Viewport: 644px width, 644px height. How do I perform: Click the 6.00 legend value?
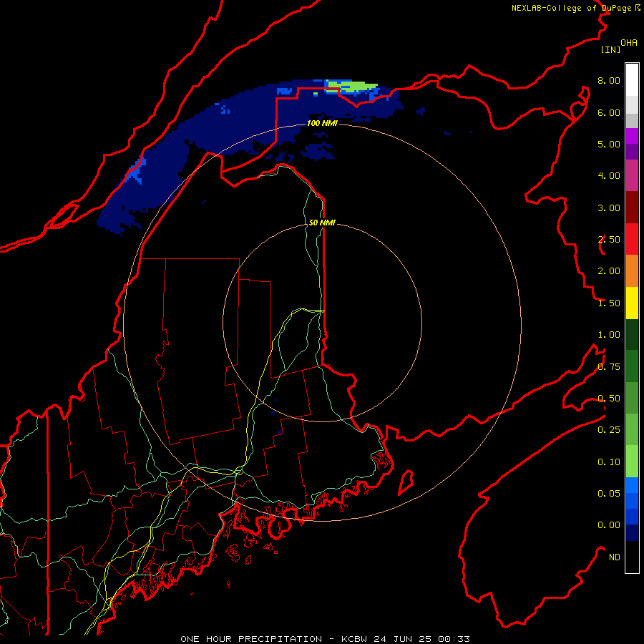[x=609, y=112]
